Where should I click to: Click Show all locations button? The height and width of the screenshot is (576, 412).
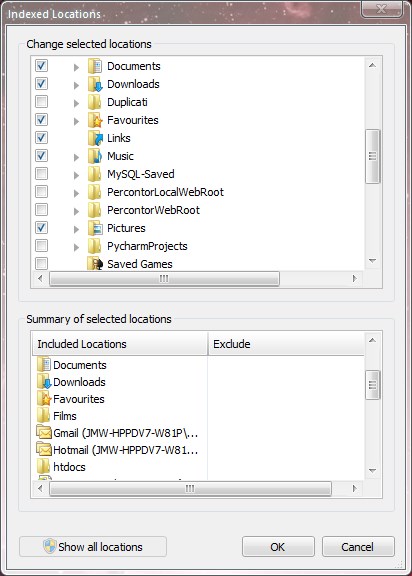coord(93,547)
